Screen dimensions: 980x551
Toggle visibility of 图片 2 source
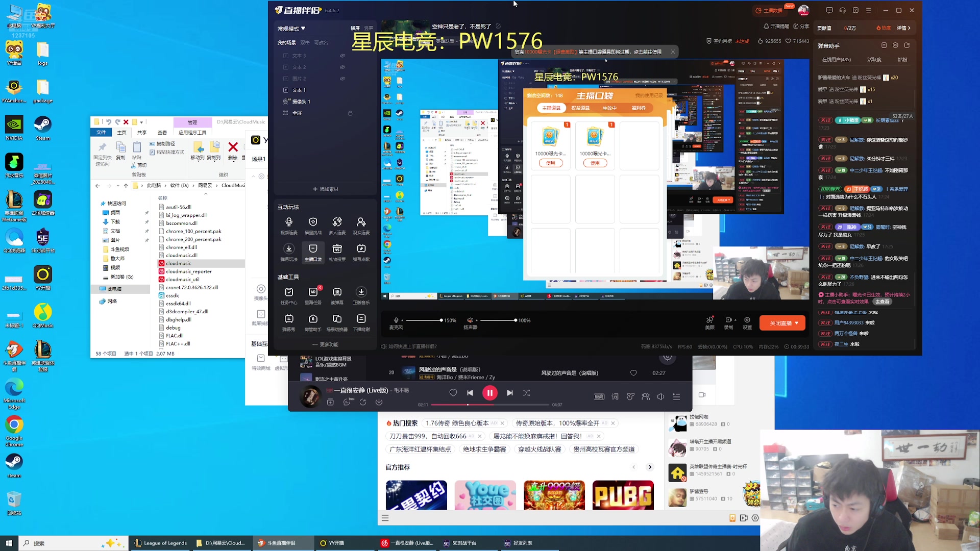[x=342, y=79]
